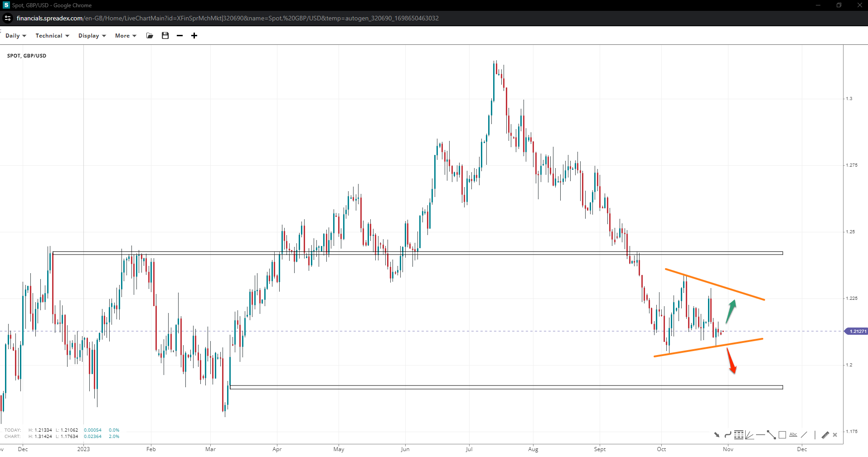Open the Display options dropdown

pos(92,36)
